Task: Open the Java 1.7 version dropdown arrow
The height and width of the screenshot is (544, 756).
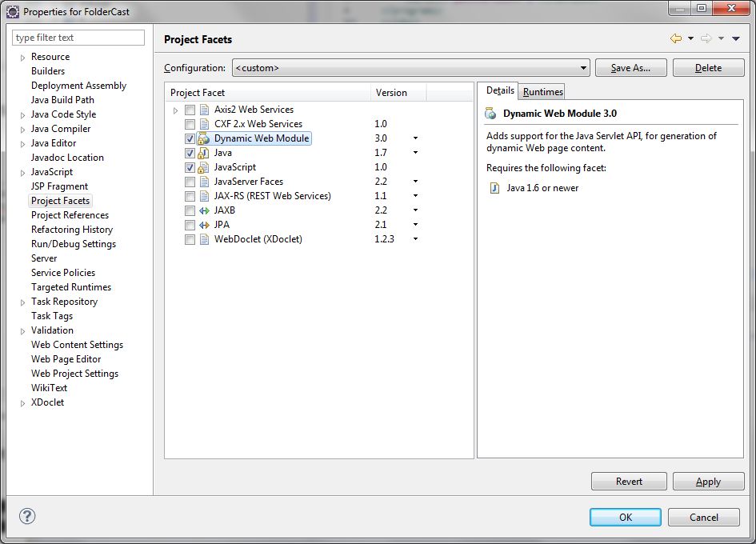Action: 415,153
